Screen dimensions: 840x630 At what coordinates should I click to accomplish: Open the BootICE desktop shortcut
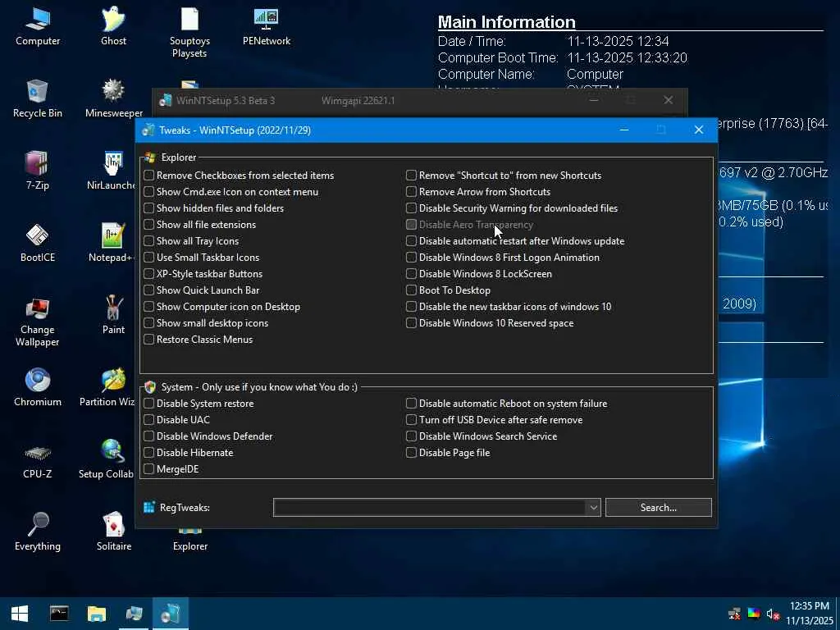(38, 243)
